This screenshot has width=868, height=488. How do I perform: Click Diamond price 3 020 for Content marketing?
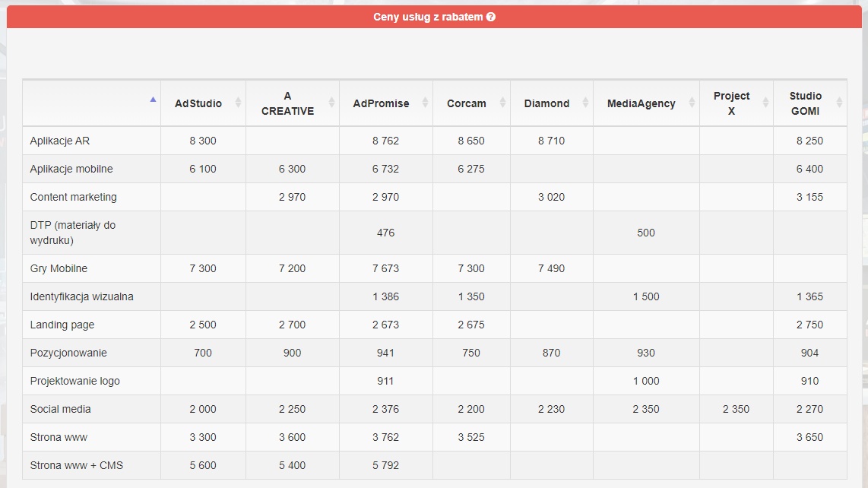(551, 197)
